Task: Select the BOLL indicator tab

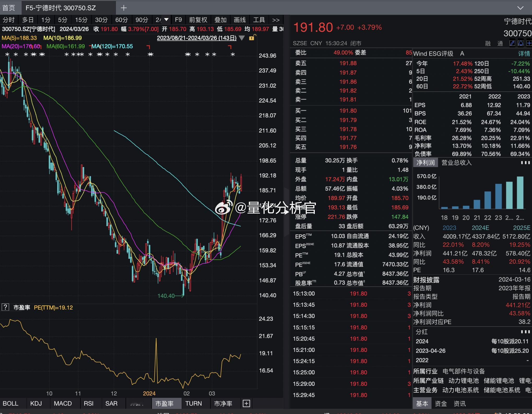Action: pos(10,403)
